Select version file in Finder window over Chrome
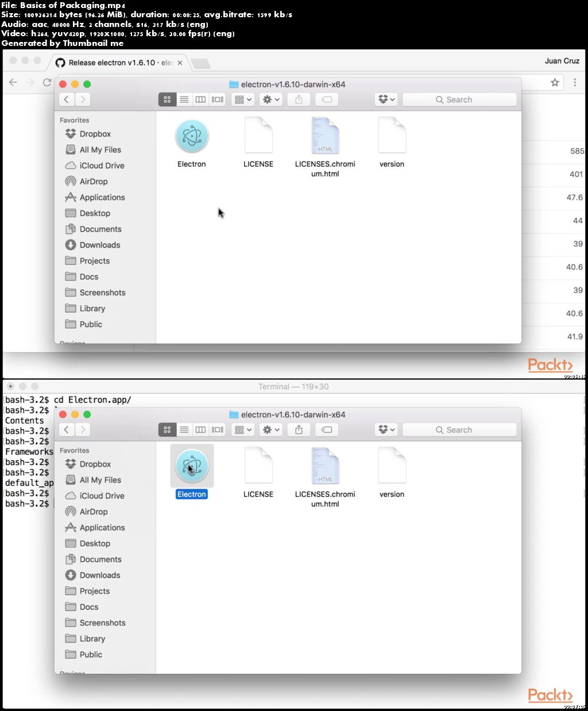The height and width of the screenshot is (711, 588). pos(392,136)
